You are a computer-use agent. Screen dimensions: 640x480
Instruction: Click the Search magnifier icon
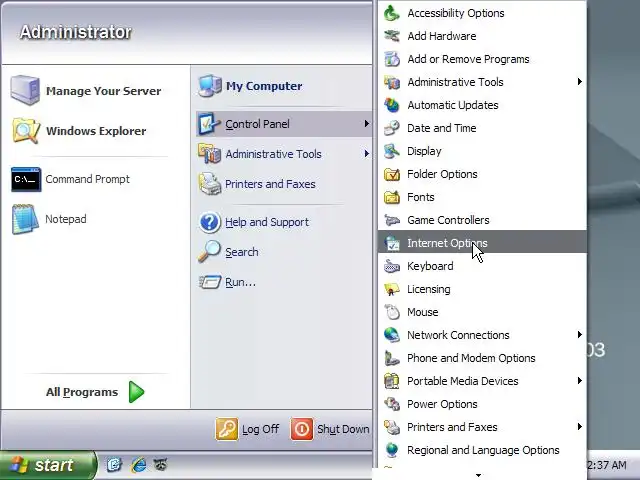(209, 251)
